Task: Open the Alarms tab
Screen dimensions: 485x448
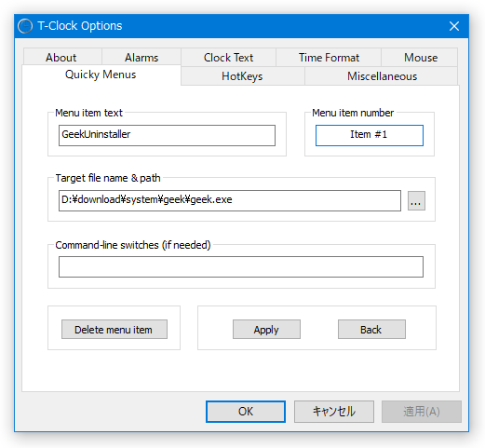Action: tap(141, 57)
